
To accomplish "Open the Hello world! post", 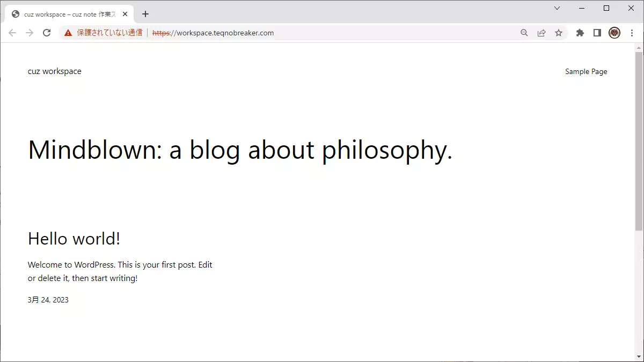I will 74,239.
